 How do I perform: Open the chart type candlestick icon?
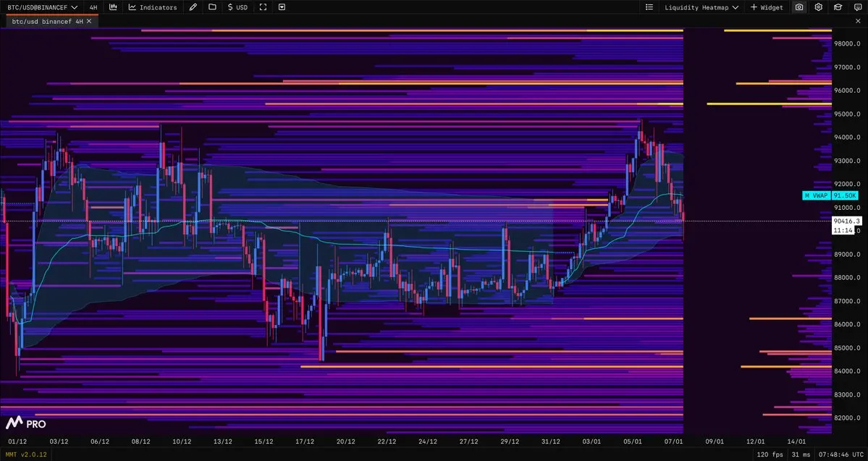[x=113, y=7]
